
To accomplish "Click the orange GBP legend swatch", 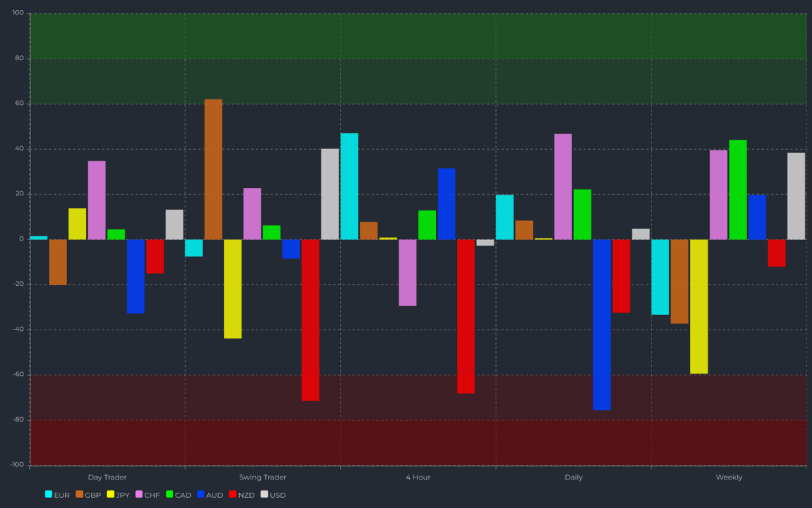I will tap(79, 495).
